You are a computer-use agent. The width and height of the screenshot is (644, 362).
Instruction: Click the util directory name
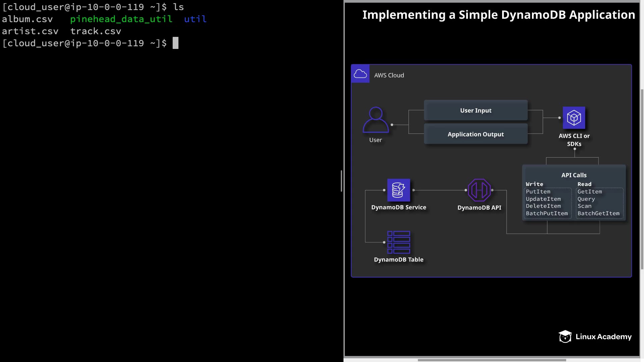click(x=195, y=19)
